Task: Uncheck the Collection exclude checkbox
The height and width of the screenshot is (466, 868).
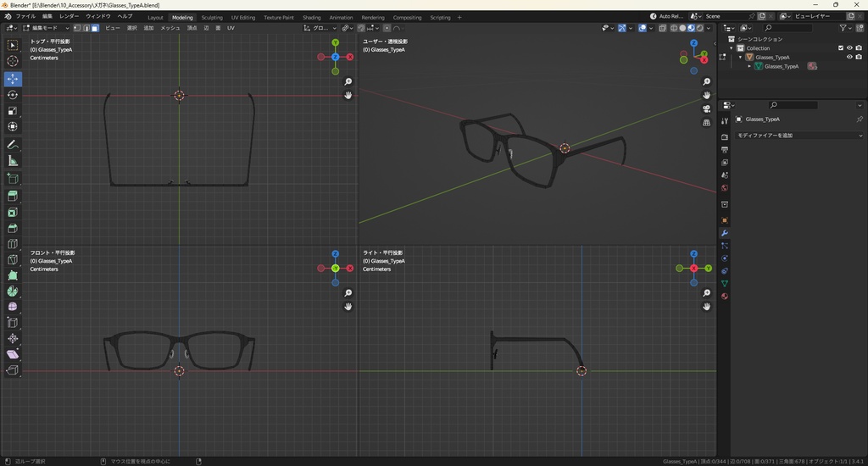Action: 841,48
